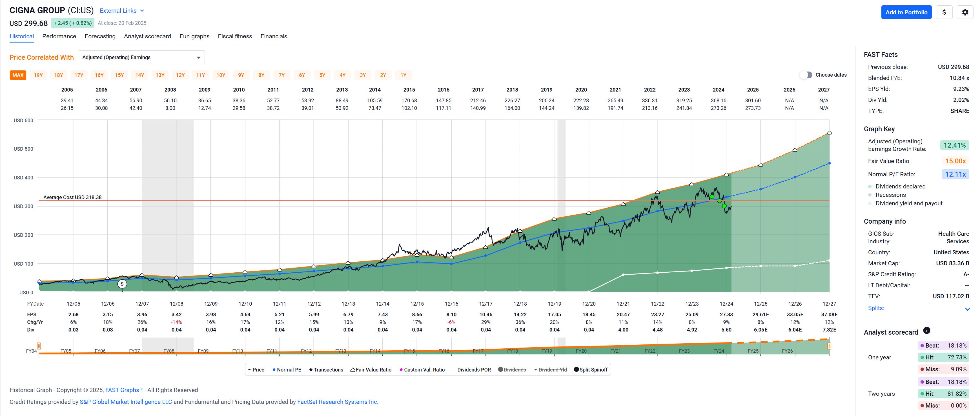Image resolution: width=980 pixels, height=416 pixels.
Task: Click the +2.45 (+0.82%) price change badge
Action: pyautogui.click(x=73, y=23)
